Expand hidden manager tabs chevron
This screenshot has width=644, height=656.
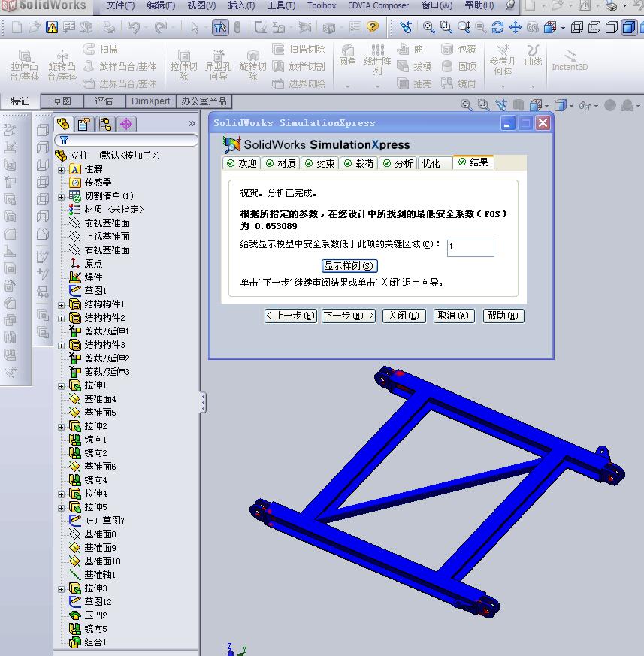(x=192, y=124)
